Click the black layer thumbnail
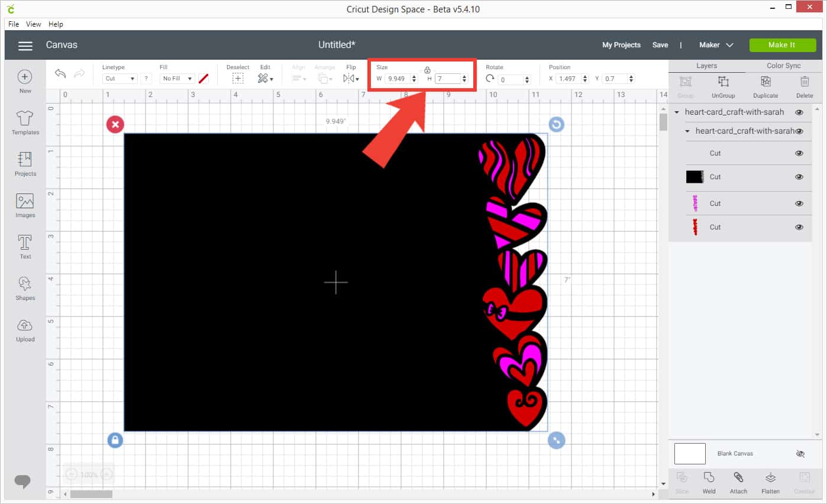The image size is (827, 504). pyautogui.click(x=694, y=177)
